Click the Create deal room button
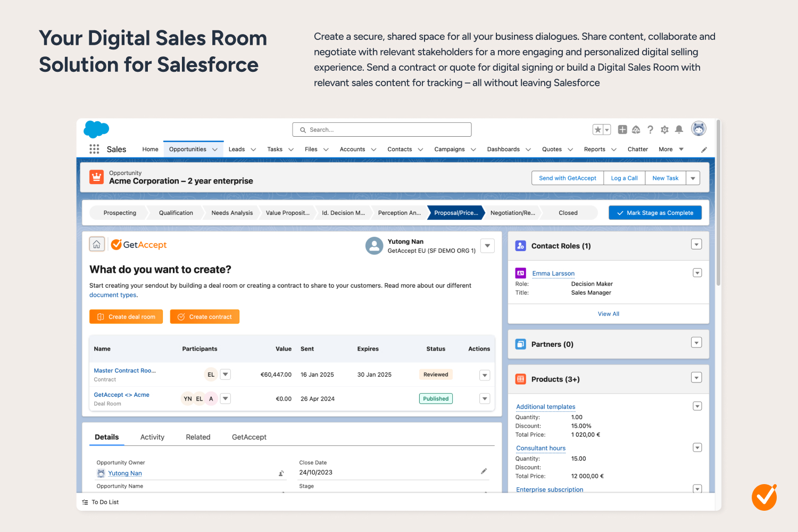Viewport: 798px width, 532px height. 126,317
